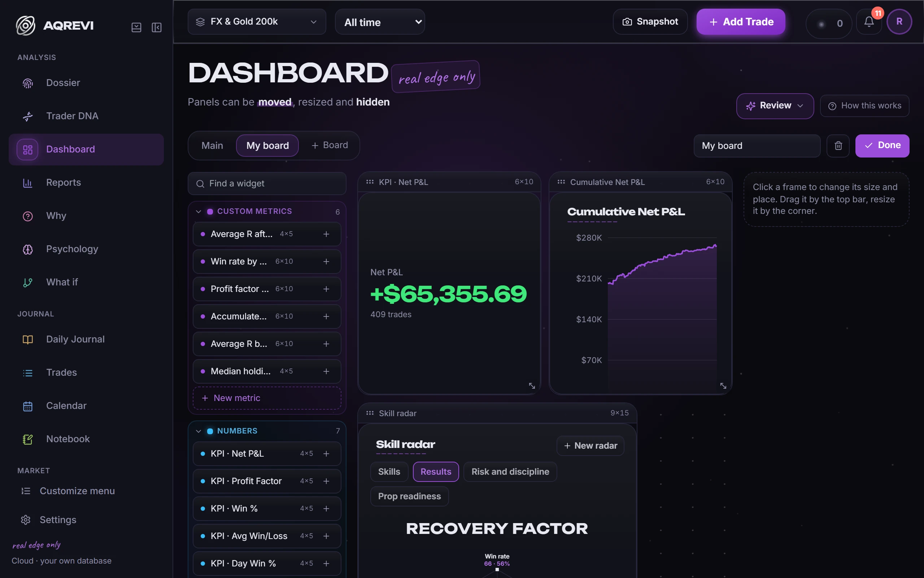Collapse the Custom Metrics section
This screenshot has height=578, width=924.
tap(198, 211)
